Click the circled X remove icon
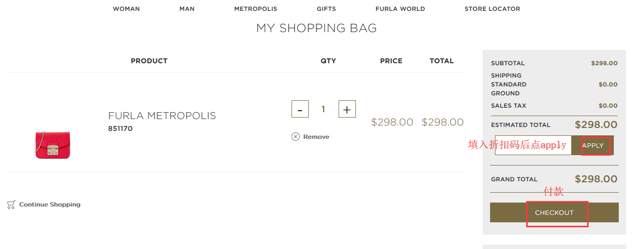 [296, 137]
